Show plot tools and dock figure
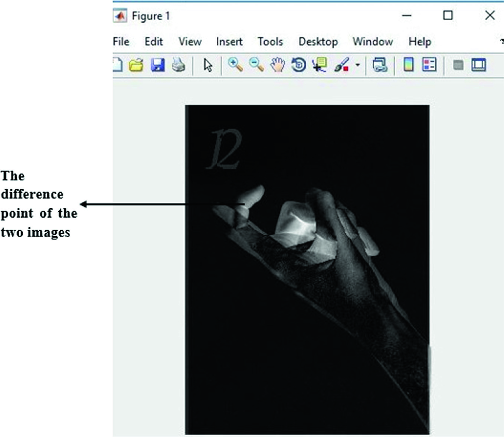504x437 pixels. [479, 65]
